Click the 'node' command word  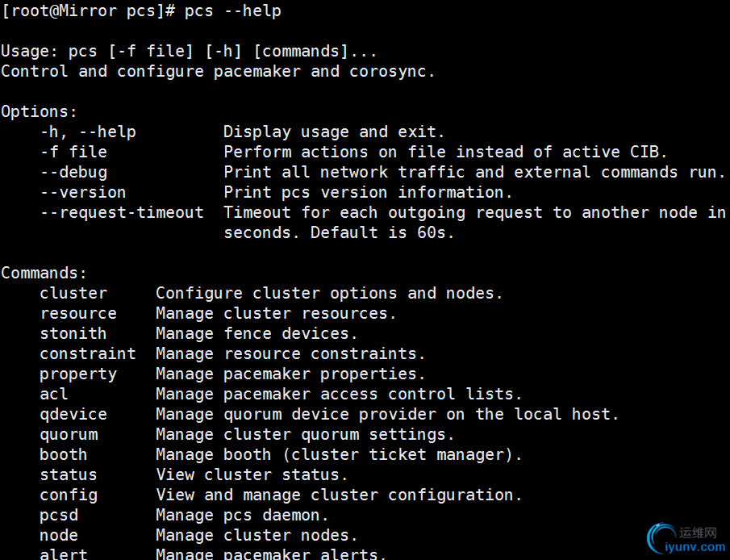pos(59,535)
